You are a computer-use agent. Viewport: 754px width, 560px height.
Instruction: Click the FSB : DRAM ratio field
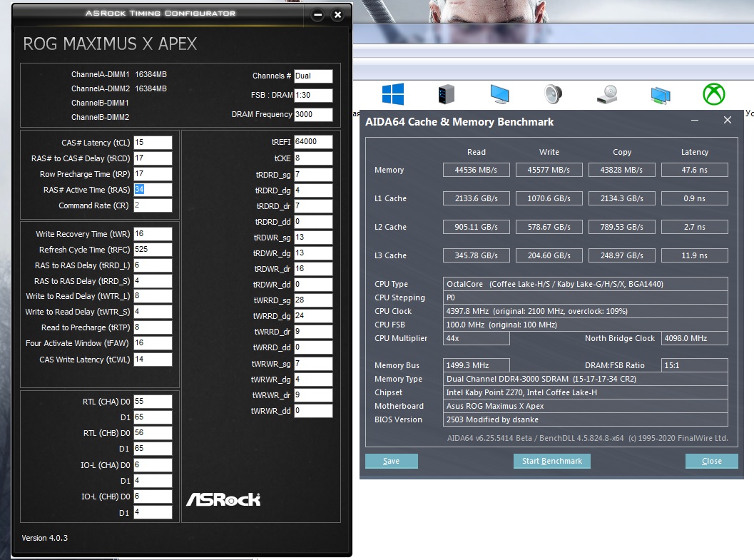pyautogui.click(x=313, y=95)
